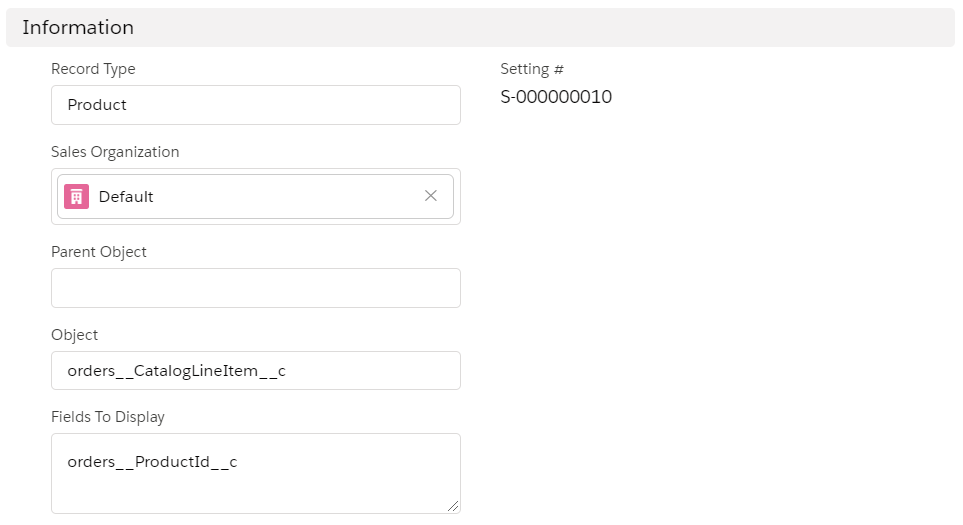Select the Default pill label text
The height and width of the screenshot is (525, 963).
126,197
